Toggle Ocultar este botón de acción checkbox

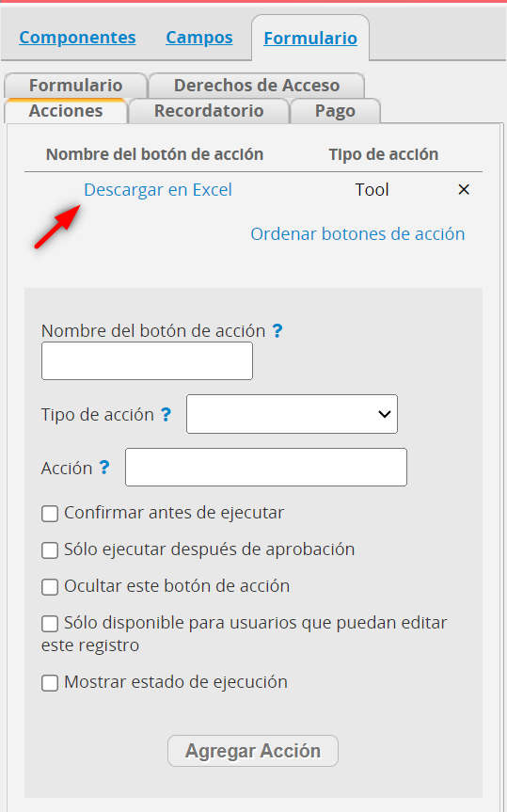[x=50, y=587]
